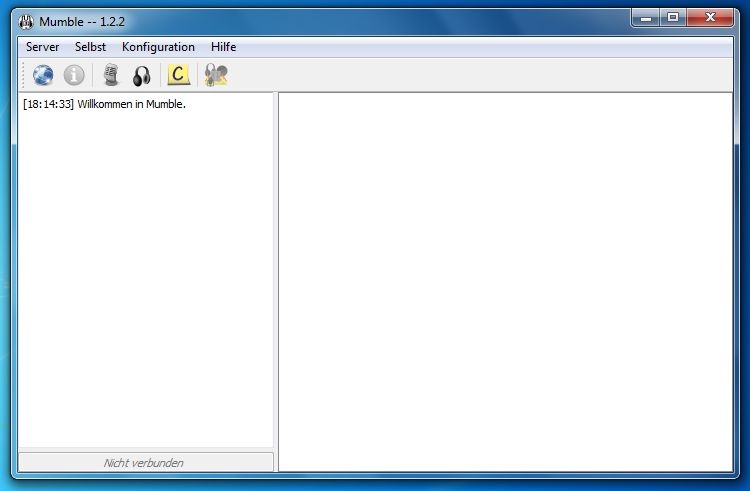
Task: Minimize the Mumble window
Action: tap(646, 18)
